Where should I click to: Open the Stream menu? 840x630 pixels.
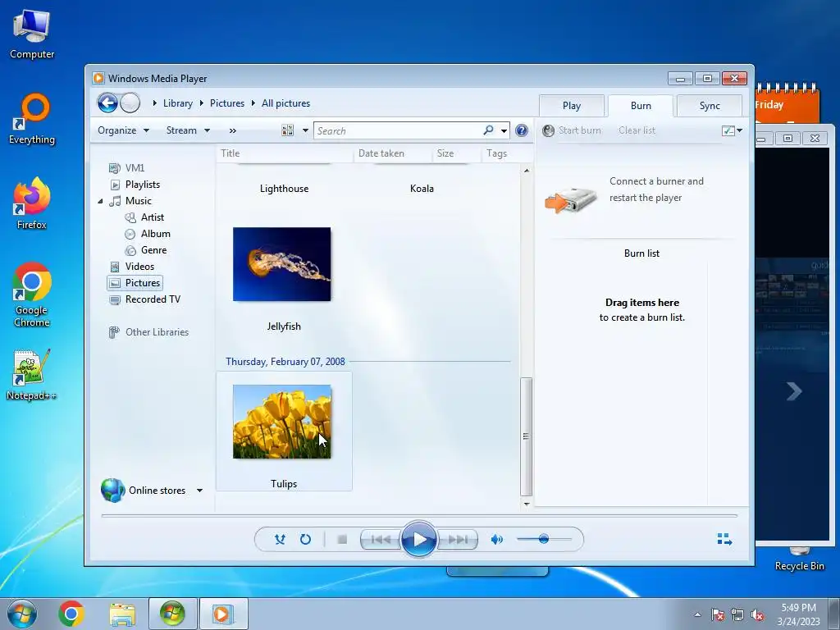pyautogui.click(x=188, y=130)
